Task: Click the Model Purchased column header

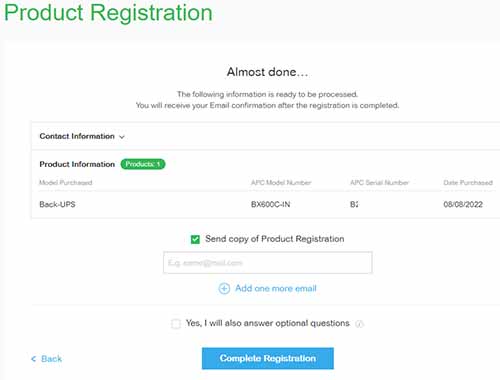Action: (x=66, y=183)
